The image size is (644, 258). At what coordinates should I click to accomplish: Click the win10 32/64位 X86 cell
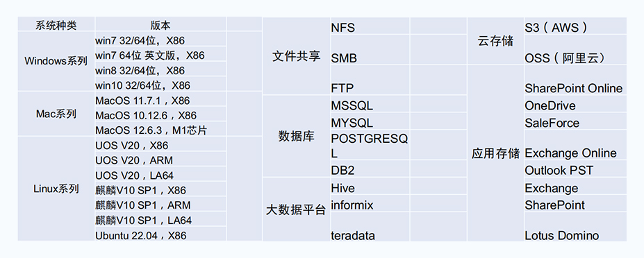(x=160, y=85)
